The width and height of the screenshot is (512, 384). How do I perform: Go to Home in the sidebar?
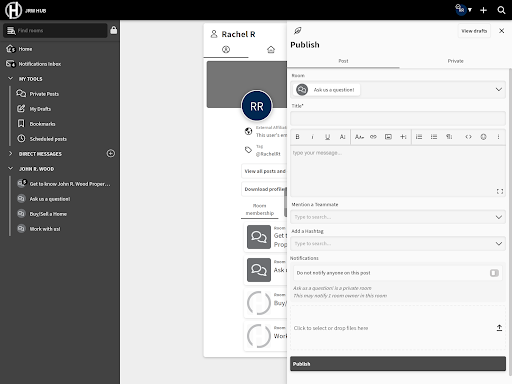pos(25,49)
